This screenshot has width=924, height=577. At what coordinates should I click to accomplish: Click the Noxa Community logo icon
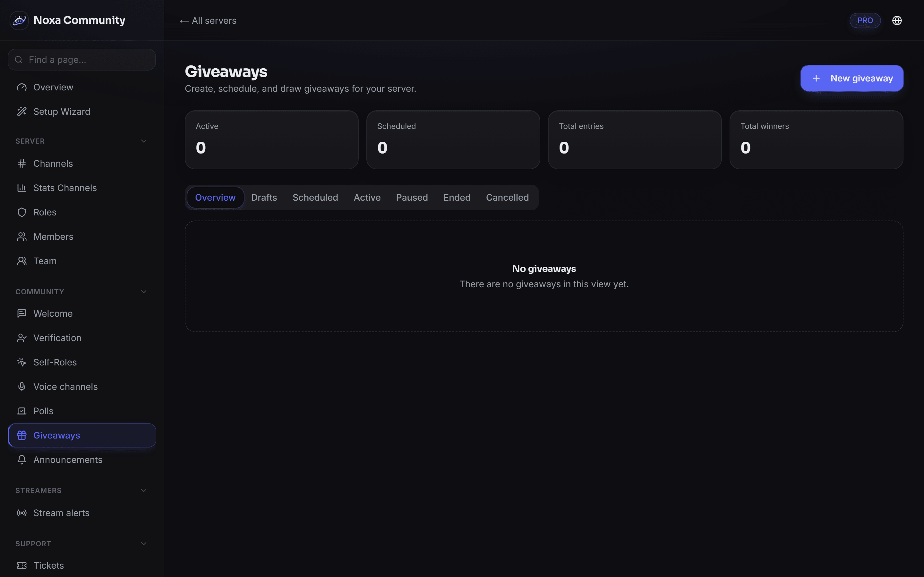(x=19, y=20)
